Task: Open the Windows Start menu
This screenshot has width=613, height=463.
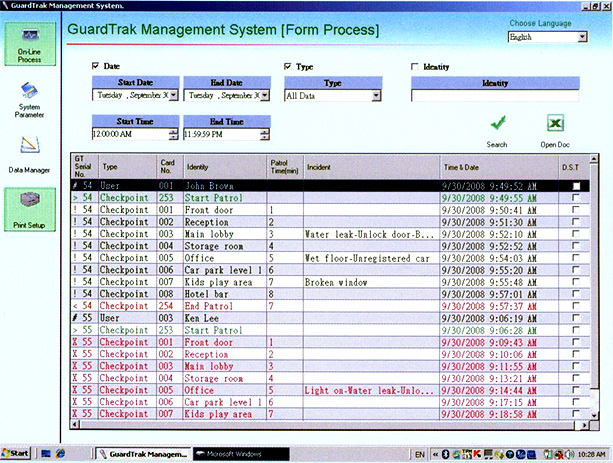Action: click(16, 454)
